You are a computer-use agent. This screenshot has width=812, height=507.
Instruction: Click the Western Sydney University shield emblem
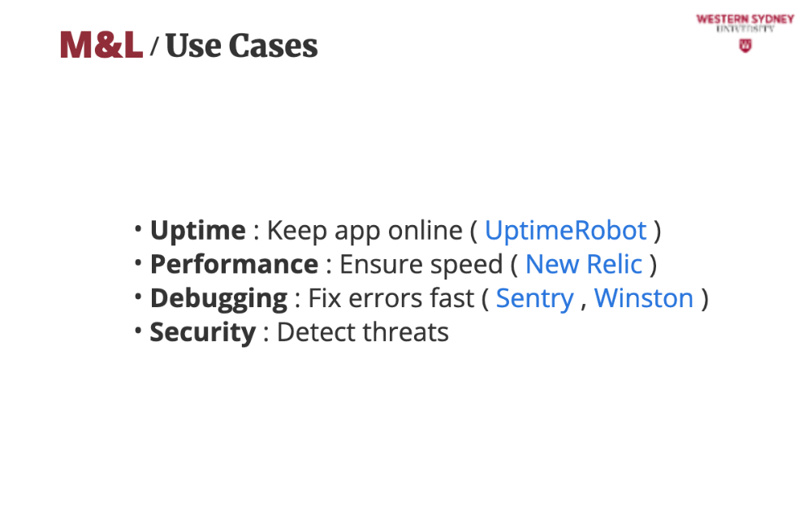coord(745,45)
